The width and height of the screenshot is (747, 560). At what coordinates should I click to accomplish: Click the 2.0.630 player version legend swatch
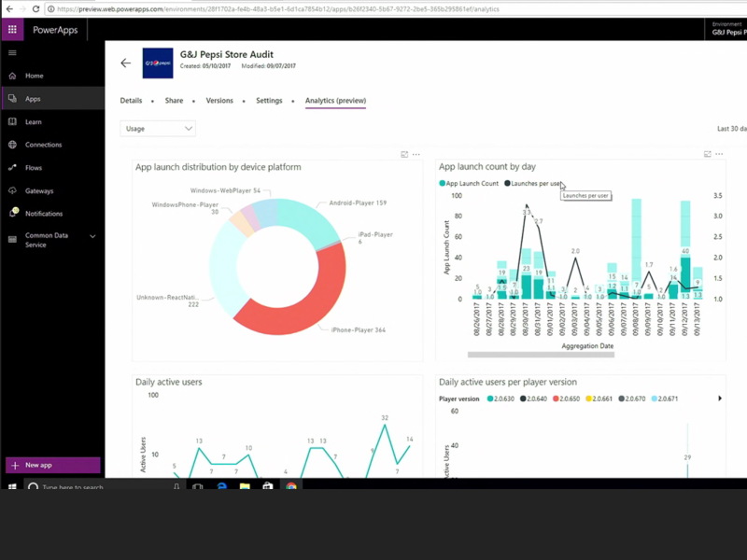[x=490, y=399]
